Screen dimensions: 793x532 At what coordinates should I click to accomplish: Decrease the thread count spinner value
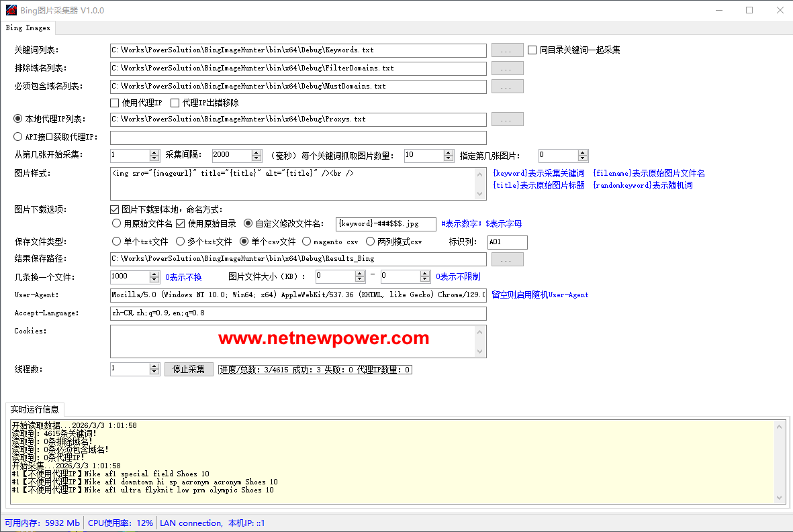pyautogui.click(x=154, y=372)
